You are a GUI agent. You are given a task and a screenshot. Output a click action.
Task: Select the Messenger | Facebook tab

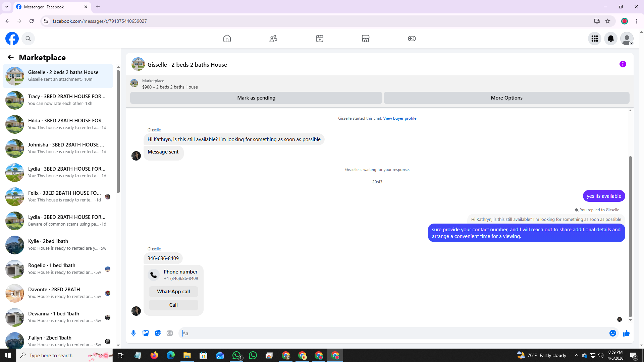52,7
